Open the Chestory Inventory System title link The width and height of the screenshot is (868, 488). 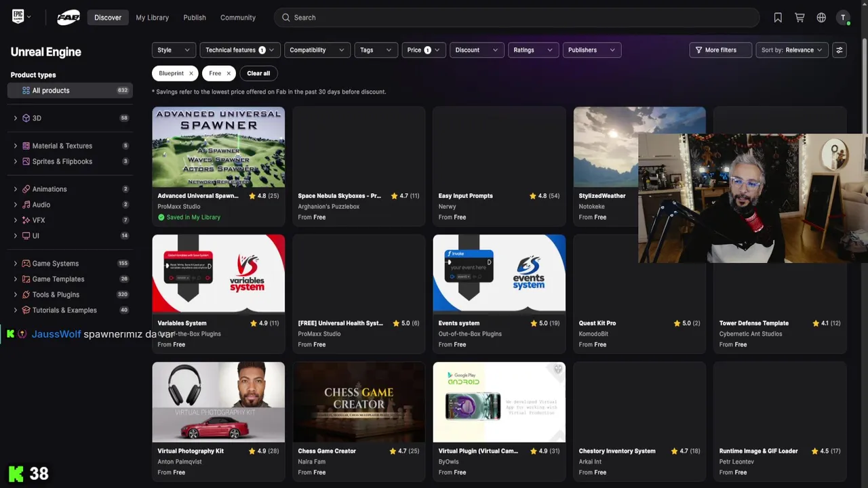617,451
